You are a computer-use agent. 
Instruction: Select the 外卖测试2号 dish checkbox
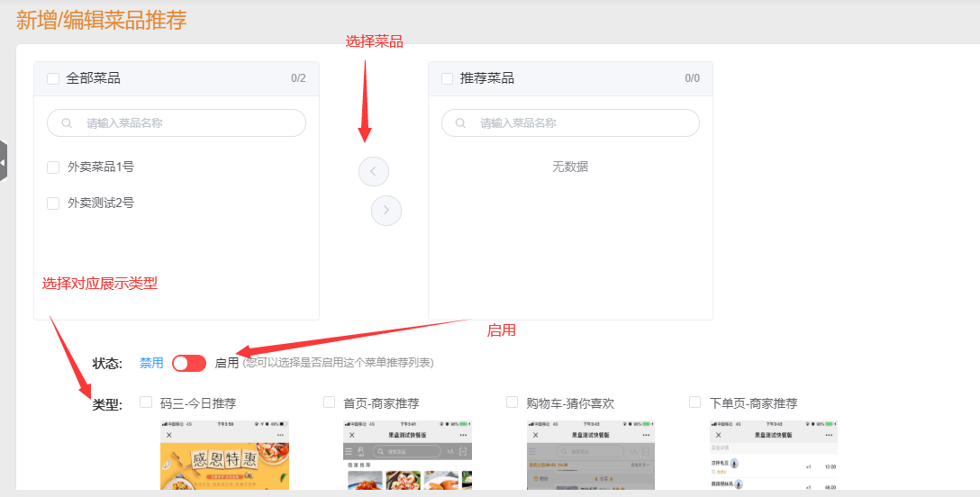tap(53, 203)
